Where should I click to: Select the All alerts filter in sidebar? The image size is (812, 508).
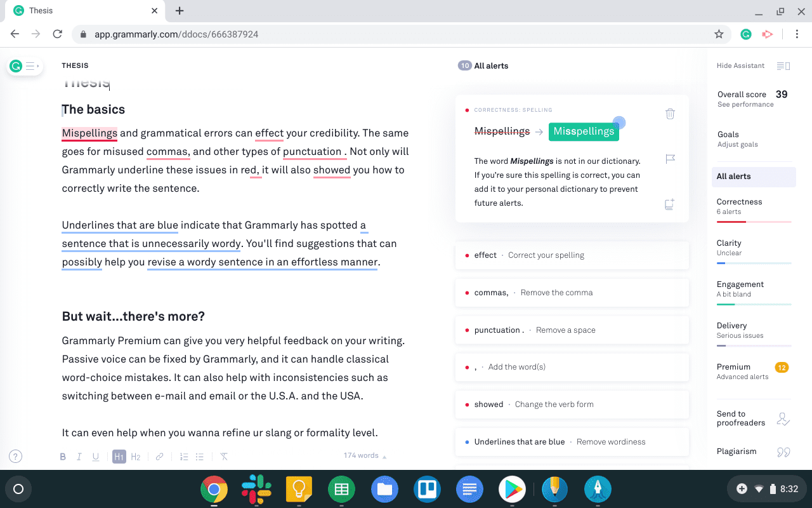753,177
